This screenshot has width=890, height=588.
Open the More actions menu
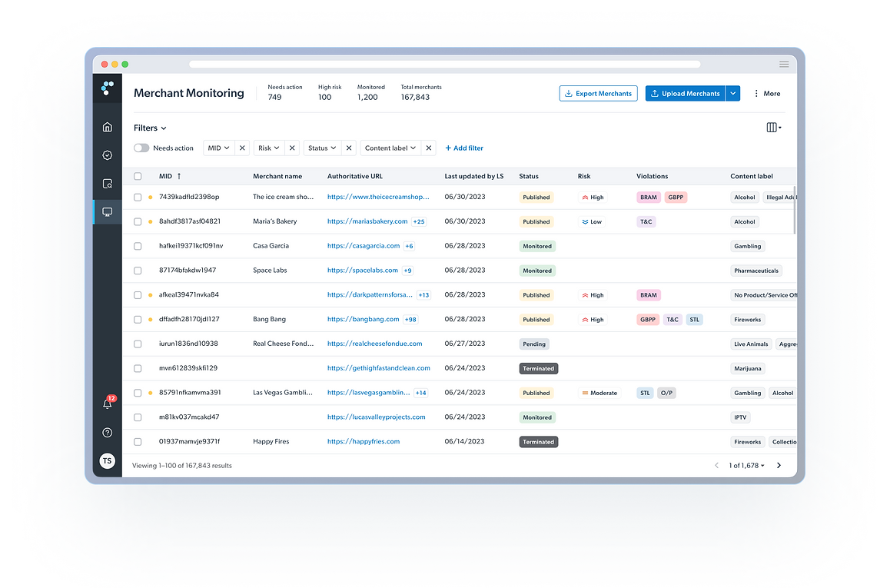pos(767,93)
